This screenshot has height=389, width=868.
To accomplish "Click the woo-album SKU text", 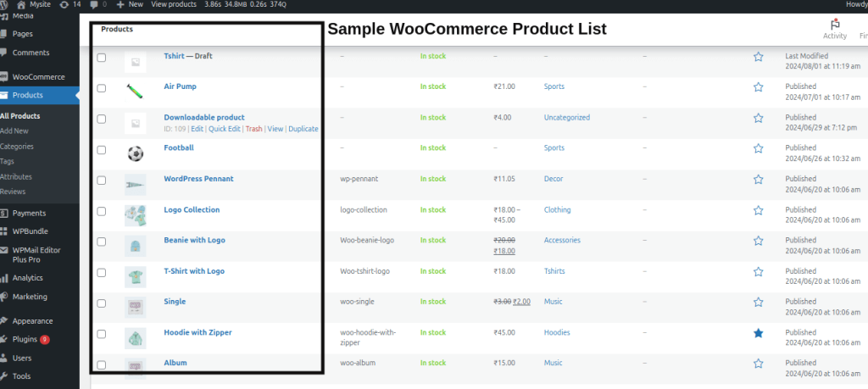I will (356, 363).
